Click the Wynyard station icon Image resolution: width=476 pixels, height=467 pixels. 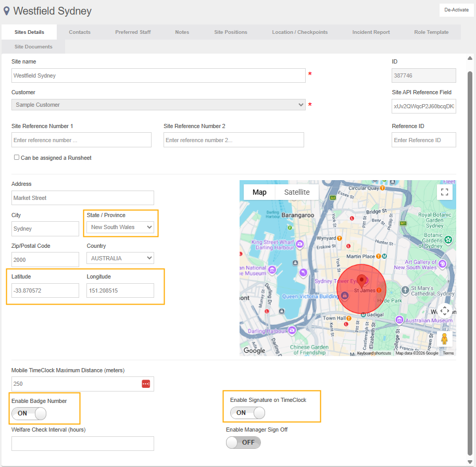pyautogui.click(x=340, y=238)
